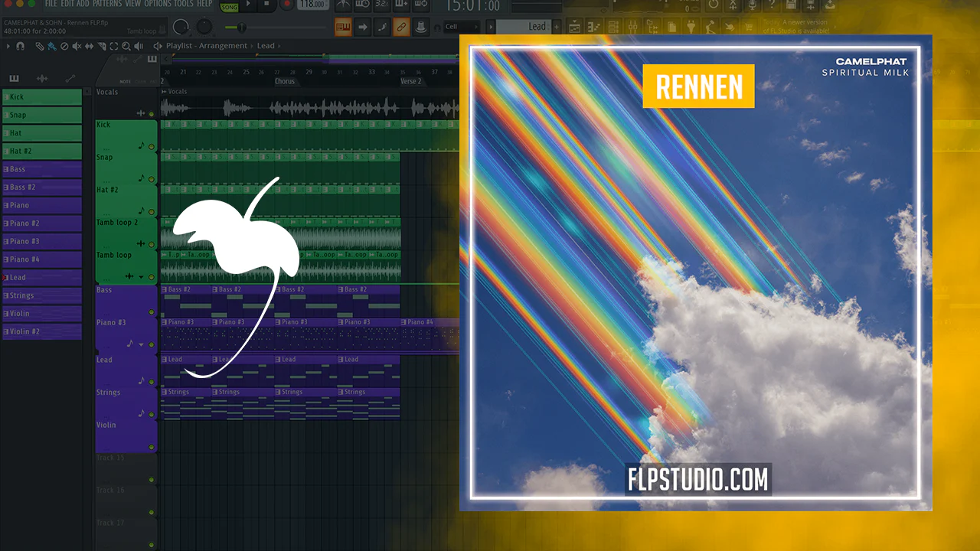The height and width of the screenshot is (551, 980).
Task: Mute the Strings track via its green LED
Action: click(152, 414)
